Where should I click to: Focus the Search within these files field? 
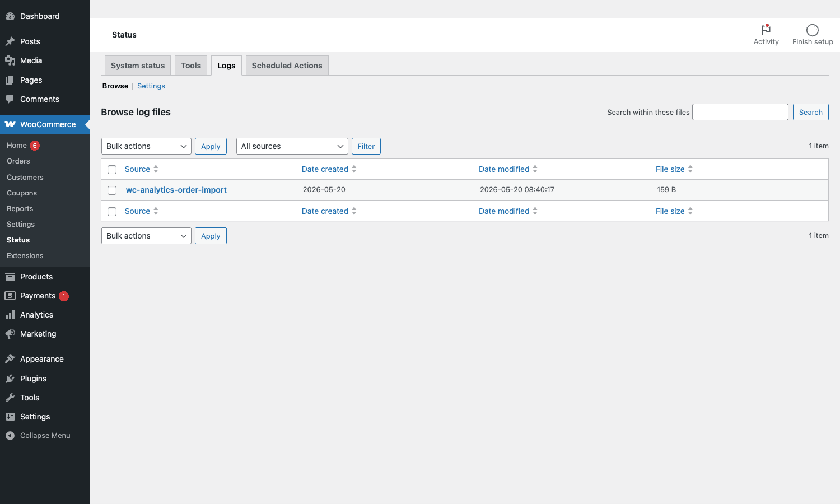(740, 112)
